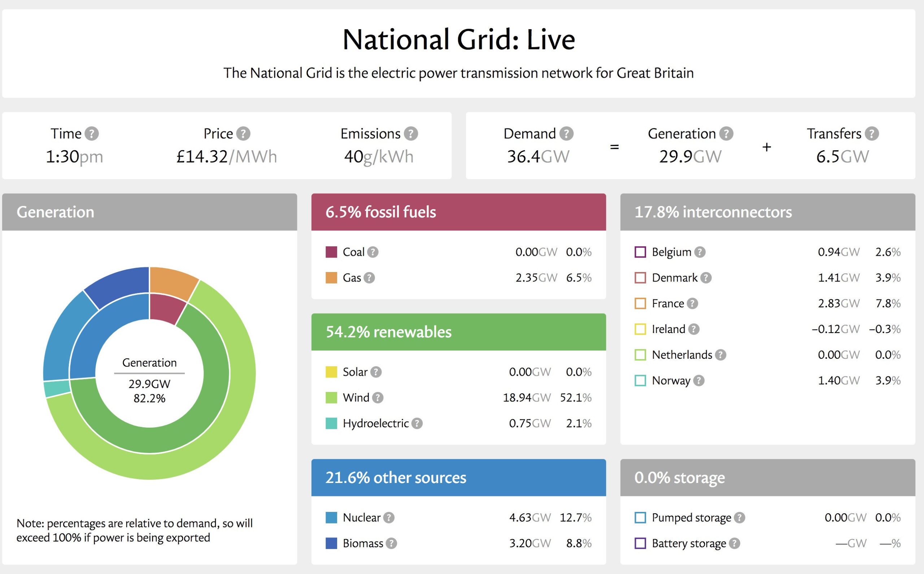Show help for Demand
This screenshot has width=924, height=574.
(566, 134)
